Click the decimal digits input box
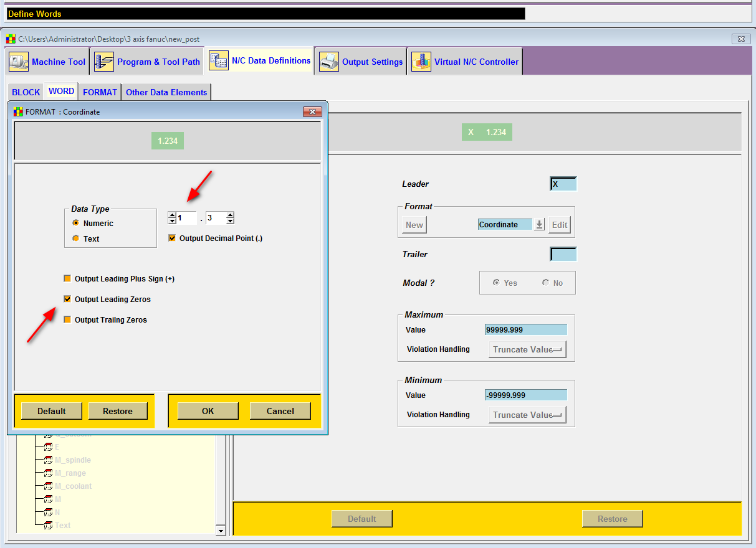Image resolution: width=756 pixels, height=548 pixels. pyautogui.click(x=216, y=218)
